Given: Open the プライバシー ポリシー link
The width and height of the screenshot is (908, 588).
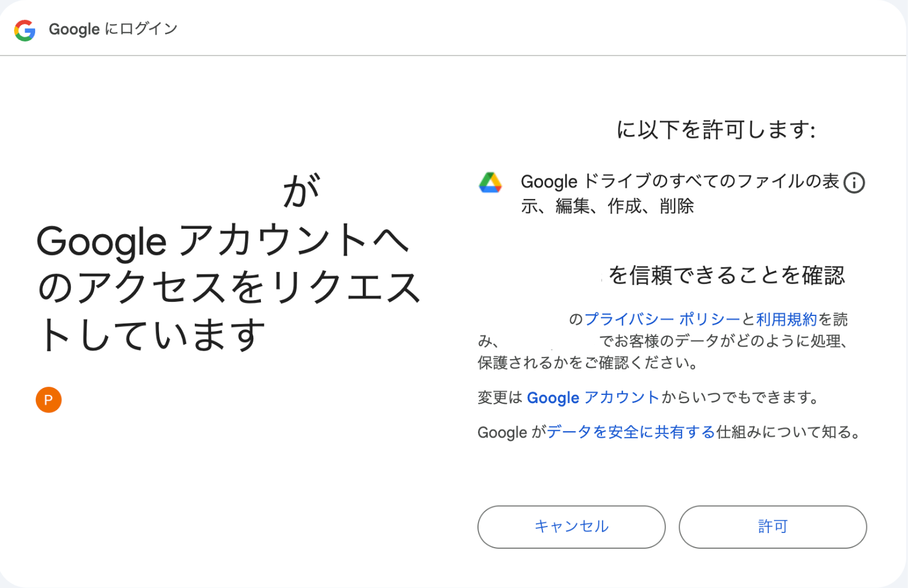Looking at the screenshot, I should [662, 319].
